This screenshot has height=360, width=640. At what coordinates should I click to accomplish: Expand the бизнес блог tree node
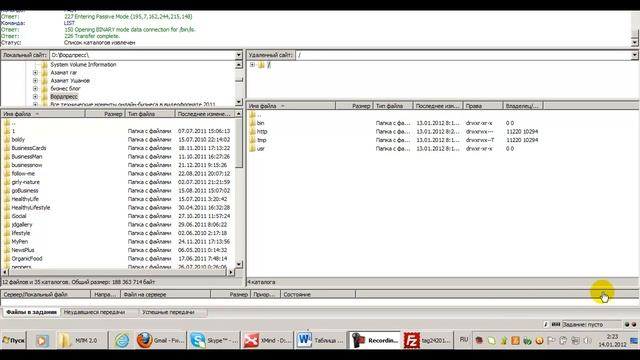tap(36, 89)
